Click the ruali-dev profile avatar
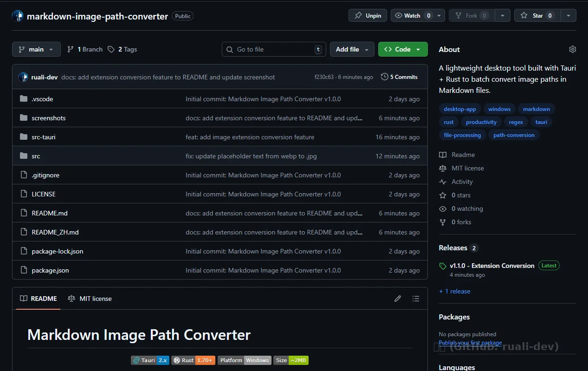Screen dimensions: 588x371 click(23, 77)
